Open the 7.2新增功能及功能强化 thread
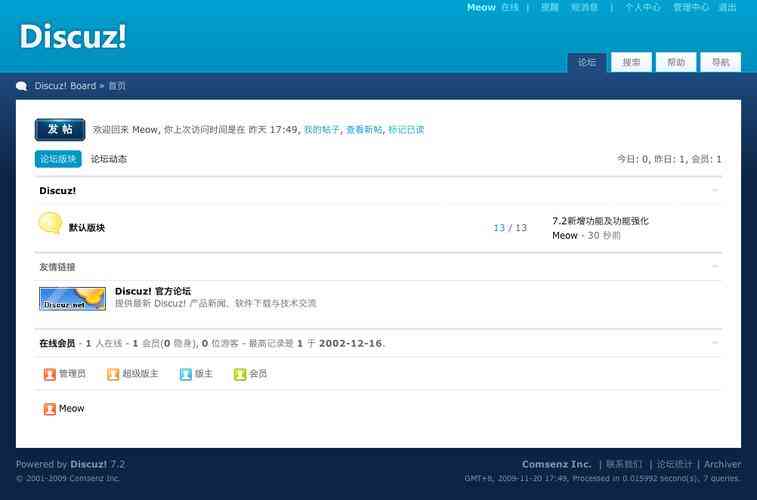The image size is (757, 500). tap(600, 221)
